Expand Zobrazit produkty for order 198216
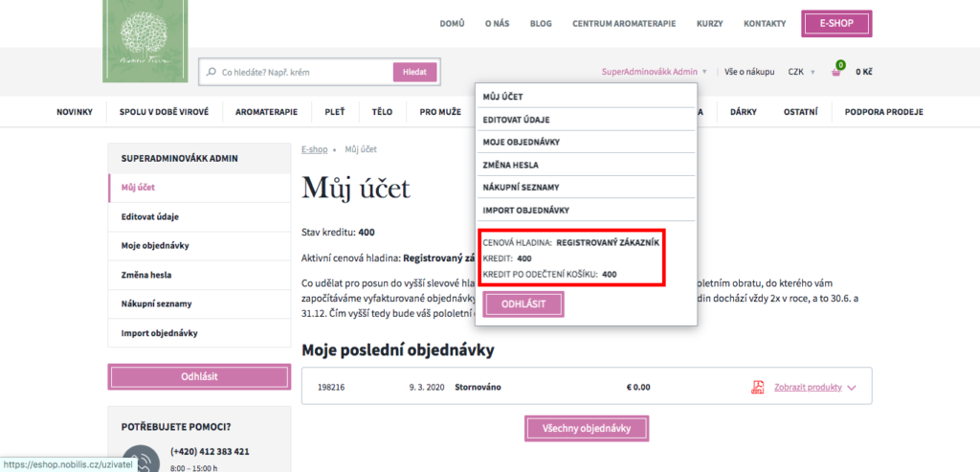 tap(814, 387)
